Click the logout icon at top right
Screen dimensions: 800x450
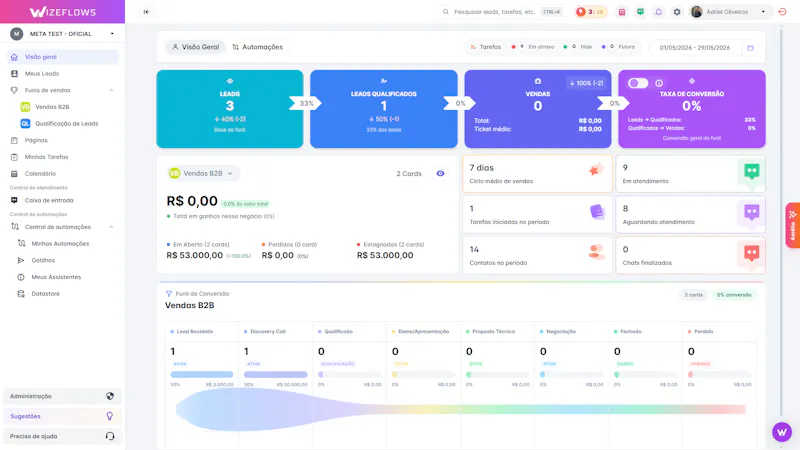click(x=782, y=12)
